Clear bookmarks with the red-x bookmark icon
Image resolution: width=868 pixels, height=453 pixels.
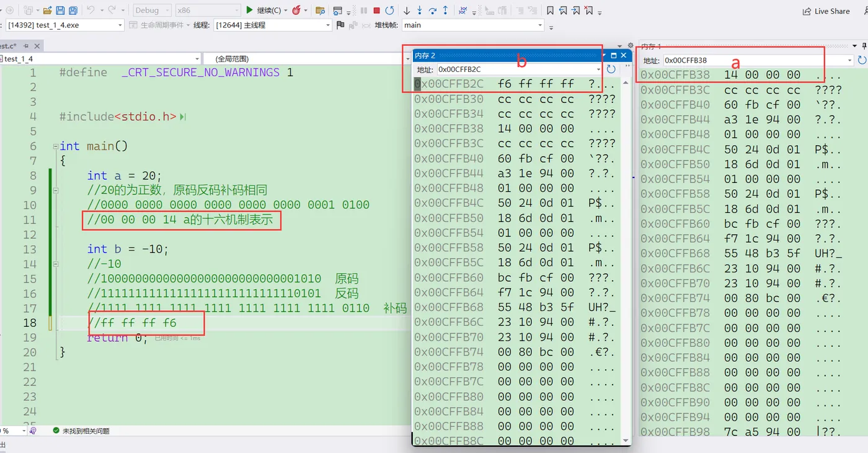[x=589, y=11]
